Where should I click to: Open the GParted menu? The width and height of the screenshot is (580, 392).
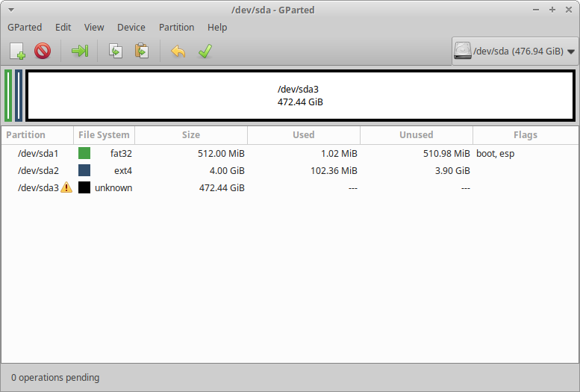point(25,28)
